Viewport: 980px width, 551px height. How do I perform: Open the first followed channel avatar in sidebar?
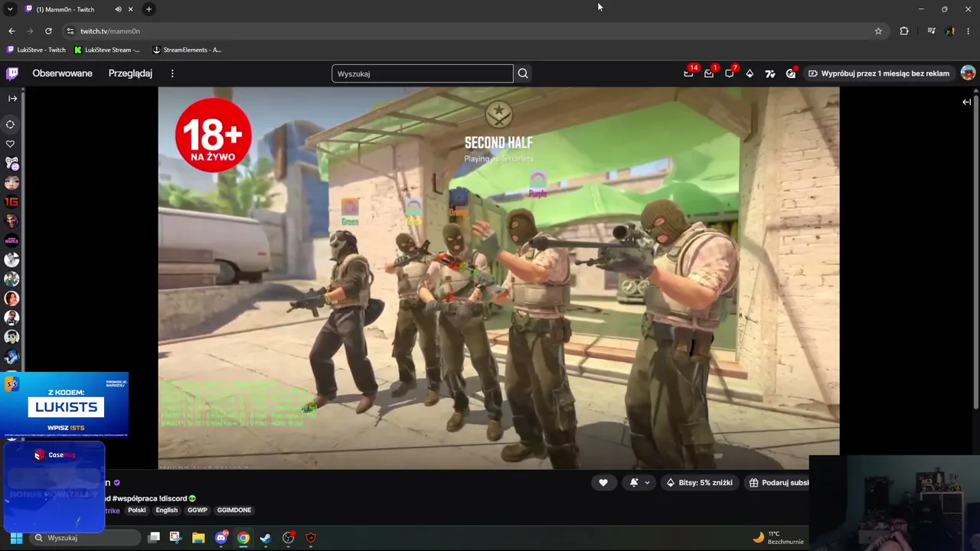coord(11,164)
